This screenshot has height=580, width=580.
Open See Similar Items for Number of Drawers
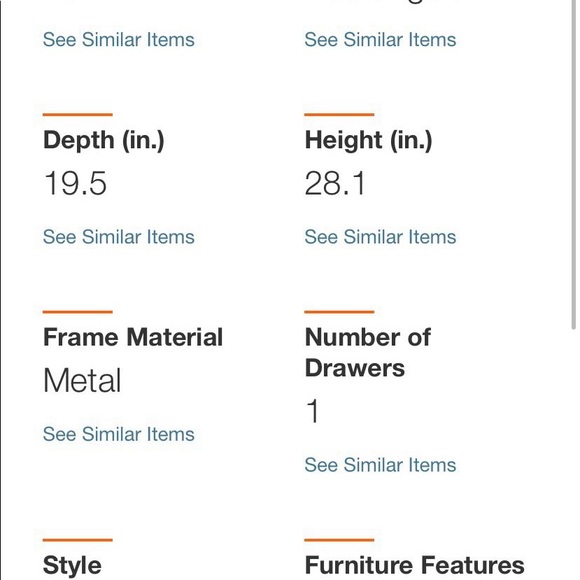click(x=380, y=465)
